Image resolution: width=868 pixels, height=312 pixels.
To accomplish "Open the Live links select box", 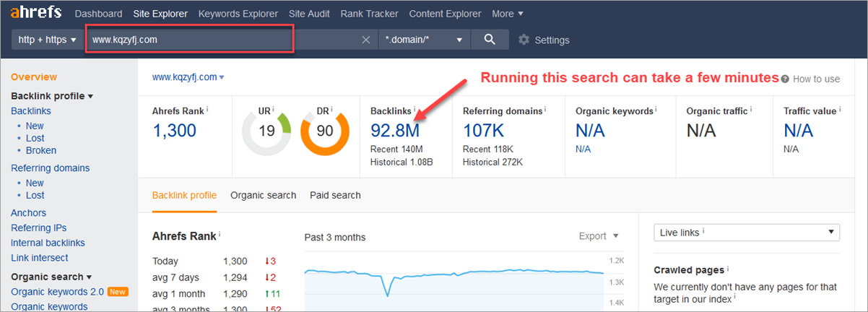I will 747,233.
